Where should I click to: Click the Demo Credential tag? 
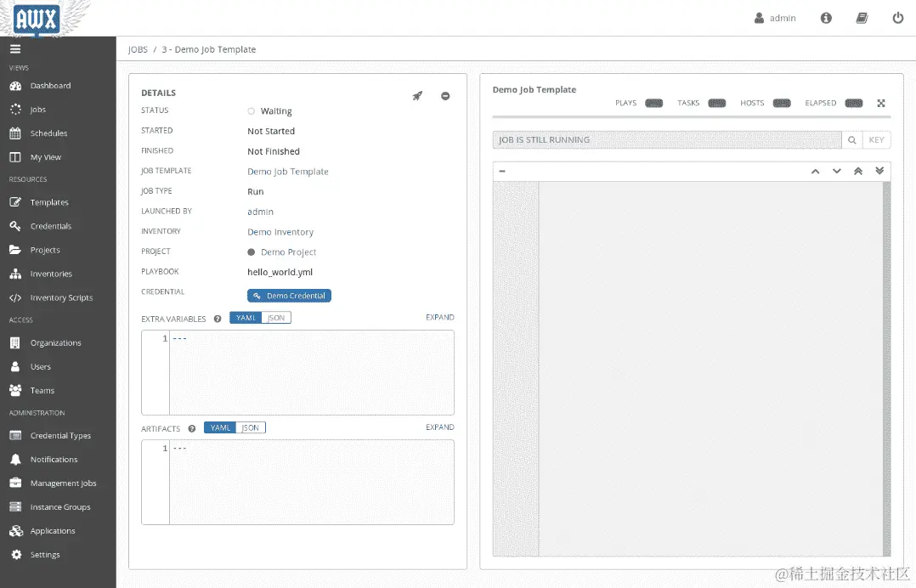[289, 296]
